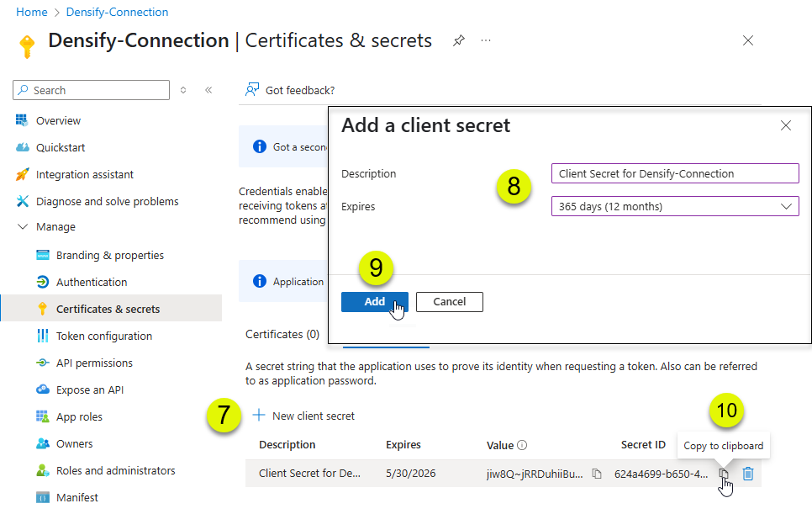Open the more options ellipsis in header
The image size is (812, 514).
pyautogui.click(x=485, y=40)
